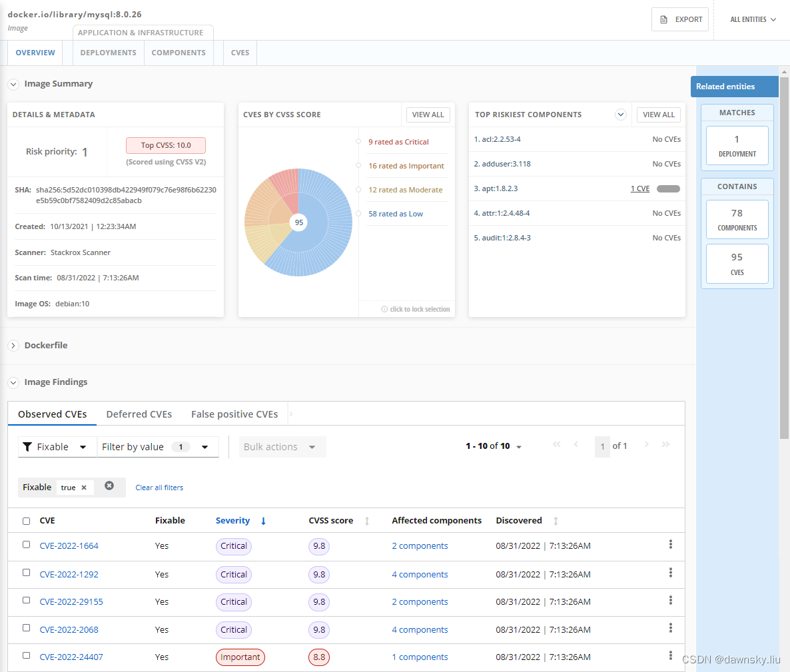Open row actions menu for CVE-2022-24407

[x=671, y=656]
